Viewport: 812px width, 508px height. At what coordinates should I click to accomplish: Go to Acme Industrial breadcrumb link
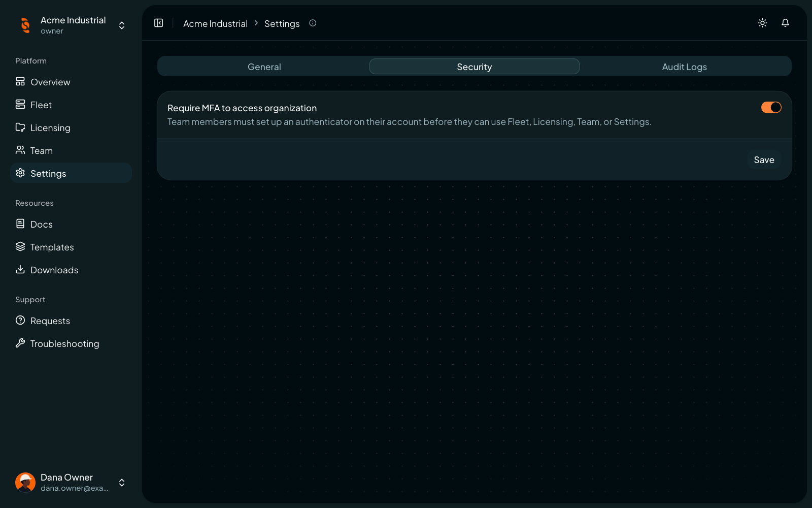(x=215, y=23)
